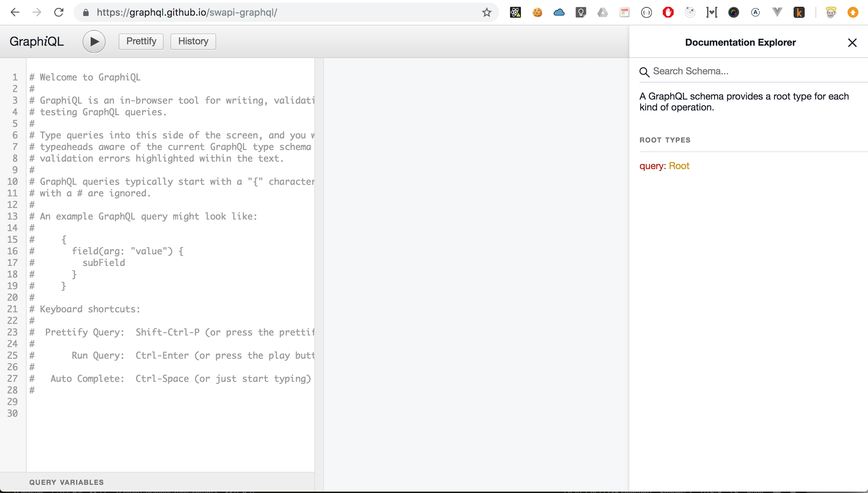Click line number 29 in the gutter

pyautogui.click(x=12, y=402)
